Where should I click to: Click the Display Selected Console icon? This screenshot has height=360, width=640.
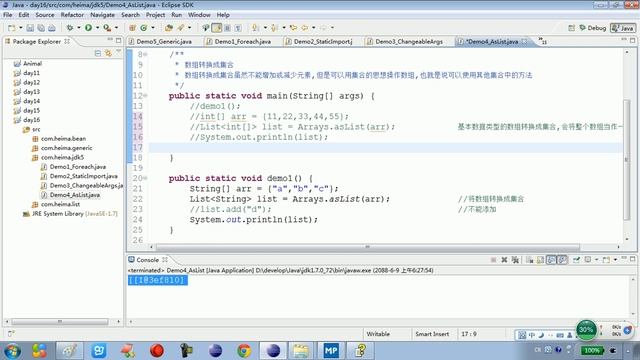[x=588, y=260]
